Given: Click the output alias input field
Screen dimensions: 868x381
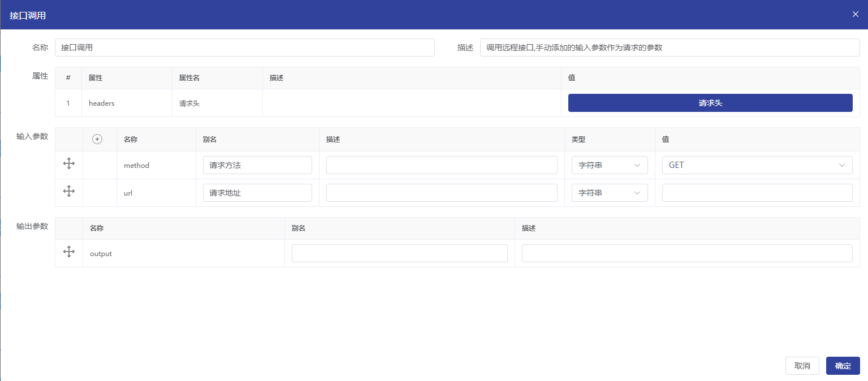Looking at the screenshot, I should tap(399, 253).
